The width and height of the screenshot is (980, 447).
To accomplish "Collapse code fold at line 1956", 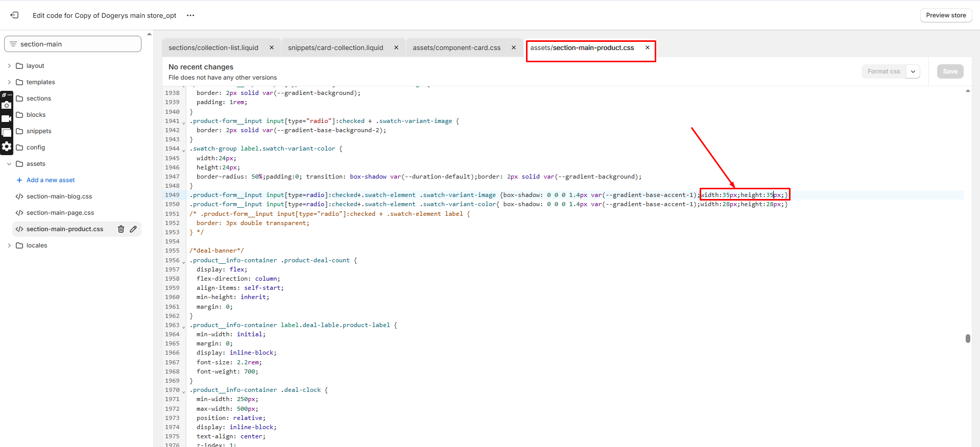I will click(184, 262).
